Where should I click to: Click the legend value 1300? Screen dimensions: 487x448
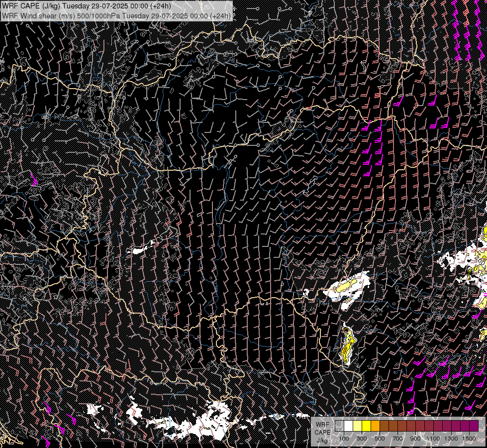click(x=451, y=439)
